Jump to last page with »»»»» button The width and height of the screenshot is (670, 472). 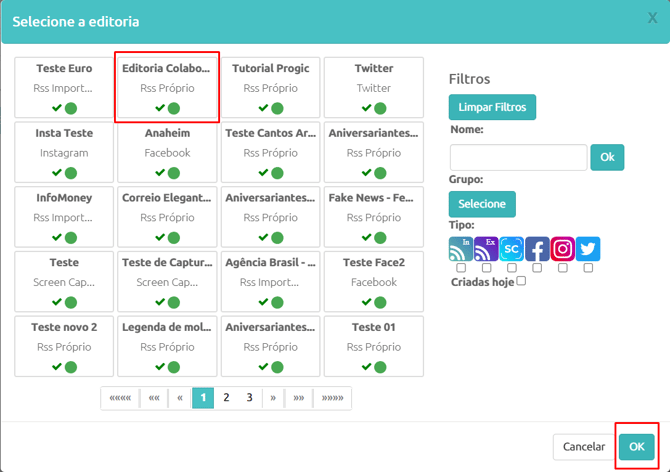(x=332, y=398)
